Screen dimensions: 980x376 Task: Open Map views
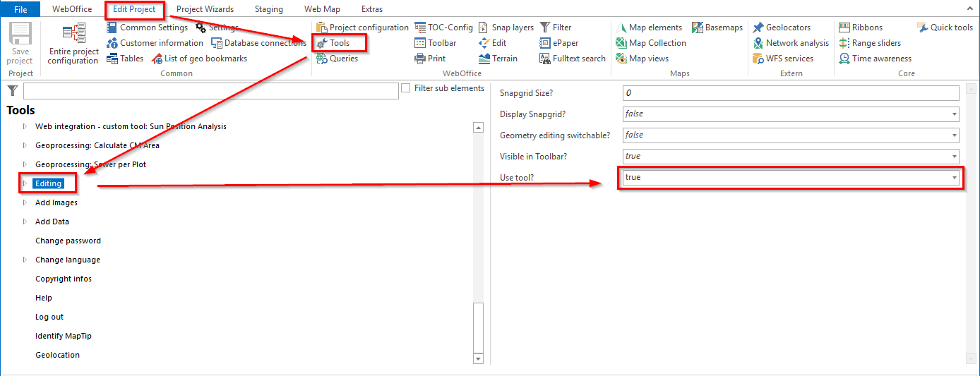point(643,59)
